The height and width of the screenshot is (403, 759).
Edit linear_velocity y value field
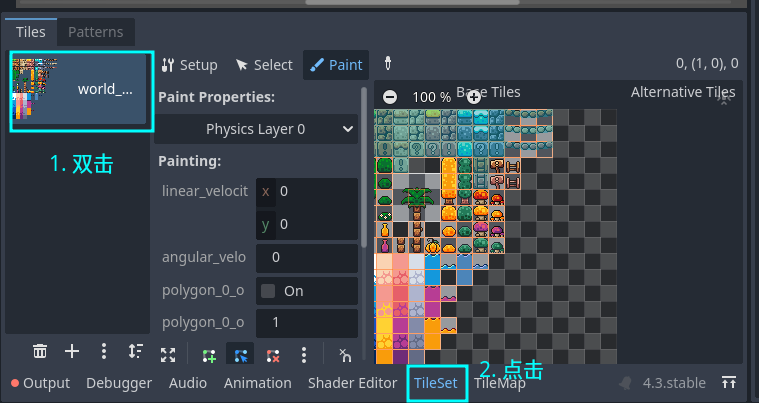pos(307,224)
